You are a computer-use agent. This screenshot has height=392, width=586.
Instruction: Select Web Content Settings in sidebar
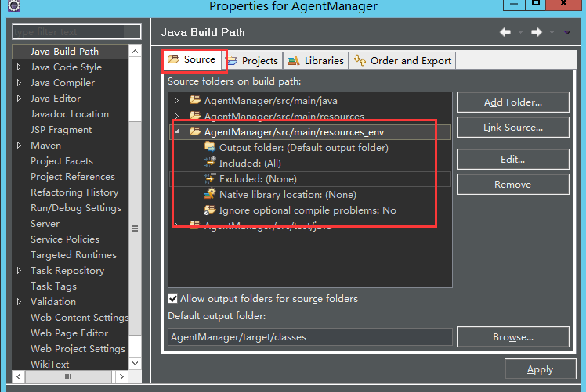click(x=79, y=318)
